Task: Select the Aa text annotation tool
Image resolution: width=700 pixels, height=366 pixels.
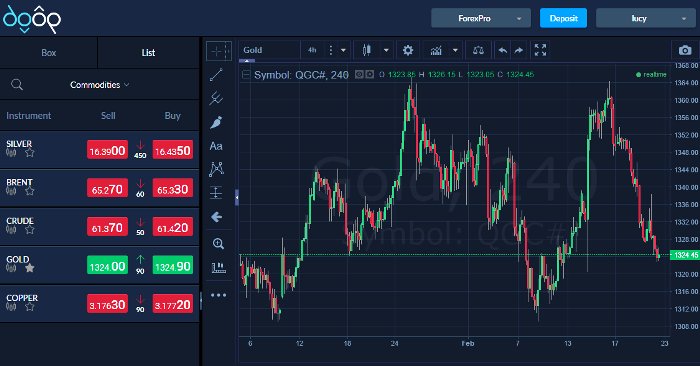Action: (x=216, y=146)
